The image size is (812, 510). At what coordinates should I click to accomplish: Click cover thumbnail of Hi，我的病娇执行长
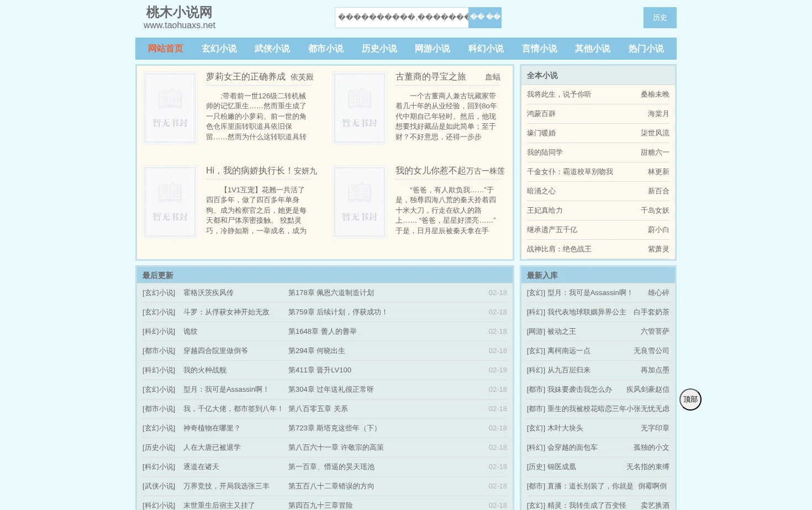click(170, 202)
